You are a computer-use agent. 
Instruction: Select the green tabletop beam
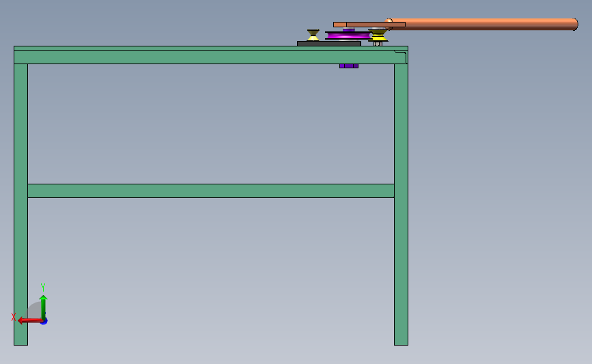click(x=211, y=55)
